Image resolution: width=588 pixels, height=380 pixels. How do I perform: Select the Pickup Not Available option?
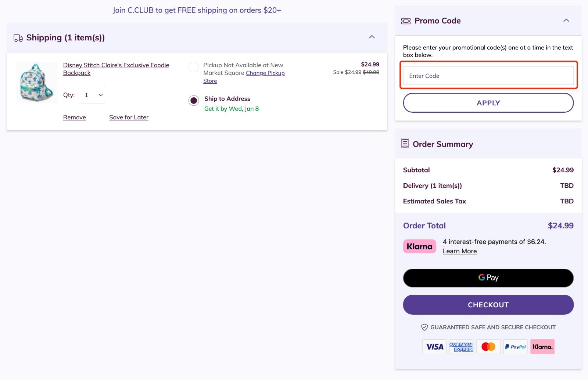(x=194, y=67)
